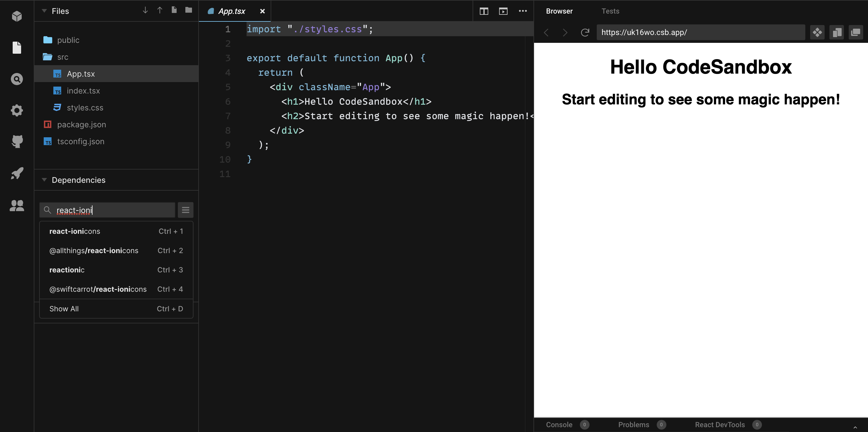Click the new file icon in Files header

click(174, 10)
